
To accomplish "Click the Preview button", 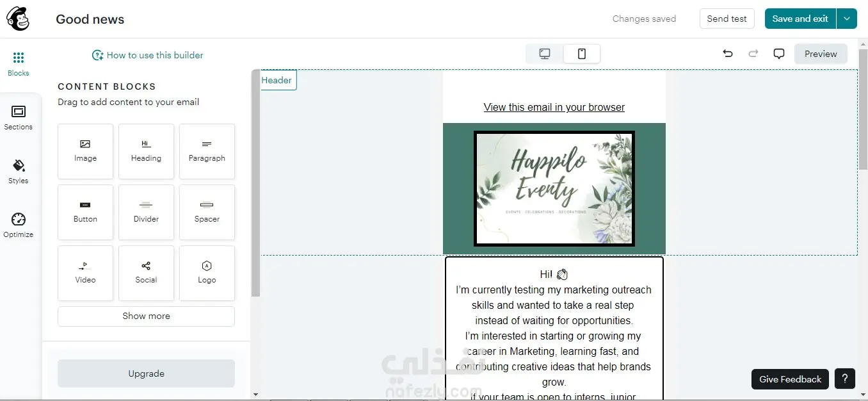I will pos(821,54).
